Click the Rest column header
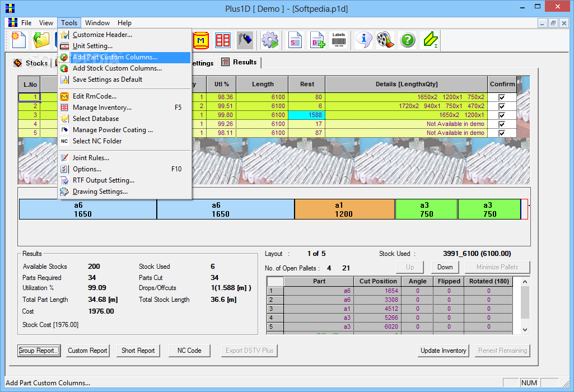Viewport: 574px width, 392px height. 307,84
